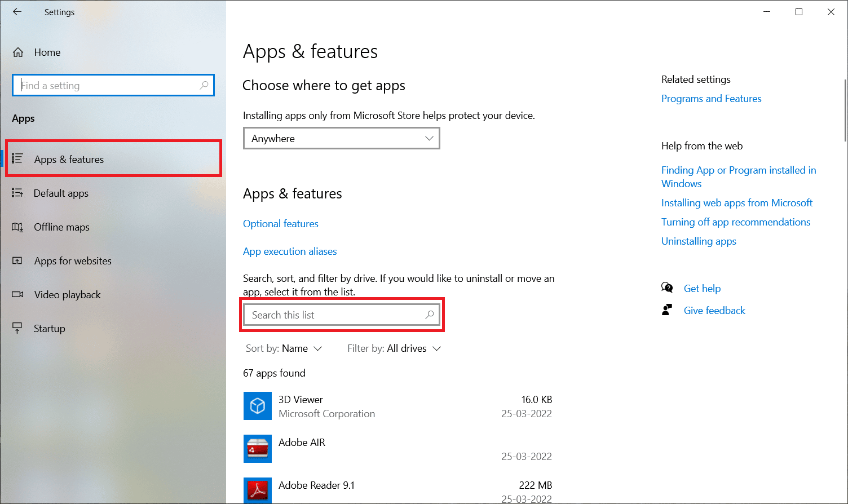Click the Find a setting search field
848x504 pixels.
pos(113,85)
